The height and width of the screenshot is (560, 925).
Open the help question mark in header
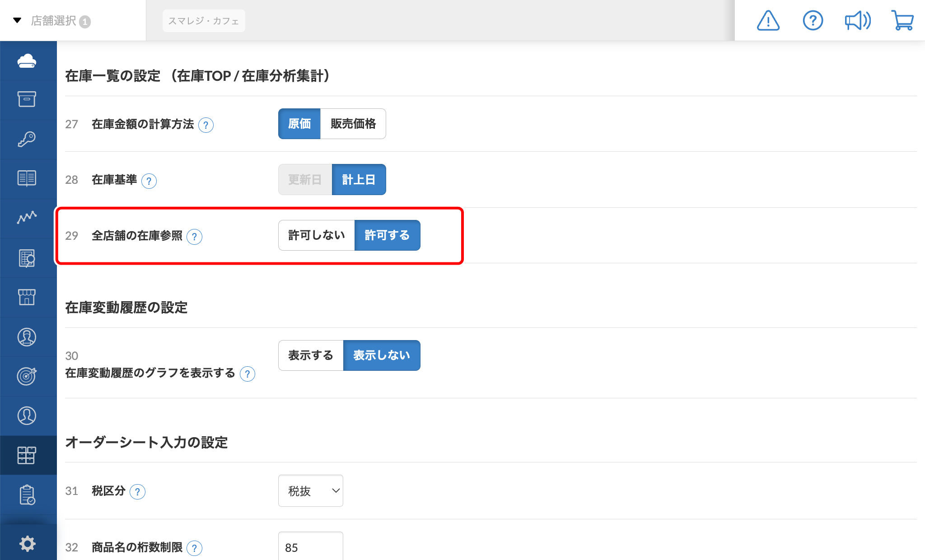[813, 21]
